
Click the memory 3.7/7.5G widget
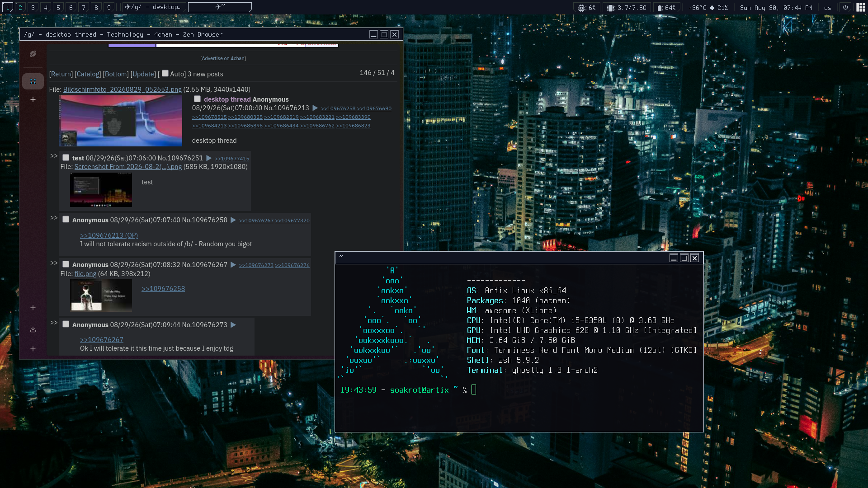coord(627,8)
